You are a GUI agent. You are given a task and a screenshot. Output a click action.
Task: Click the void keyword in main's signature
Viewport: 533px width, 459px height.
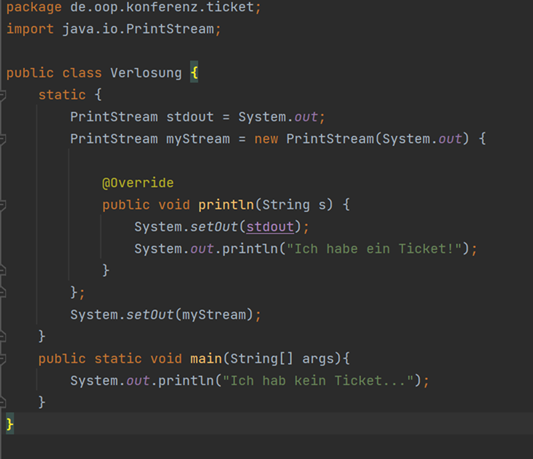tap(166, 359)
